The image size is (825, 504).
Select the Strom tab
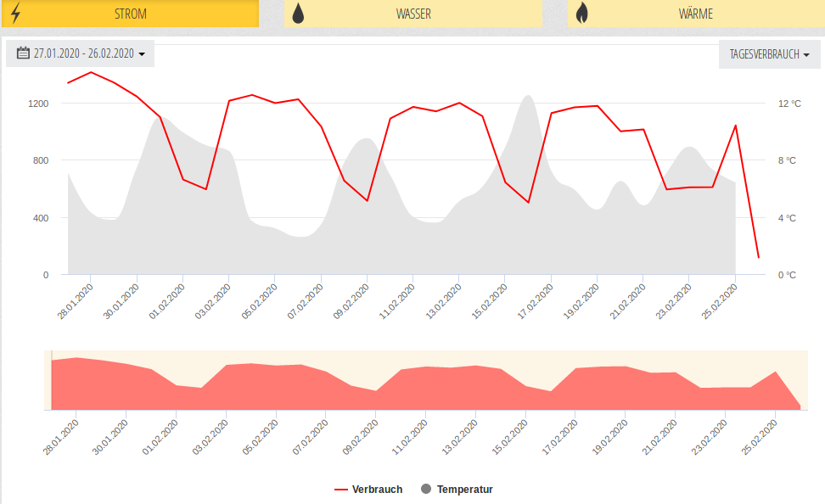coord(130,14)
